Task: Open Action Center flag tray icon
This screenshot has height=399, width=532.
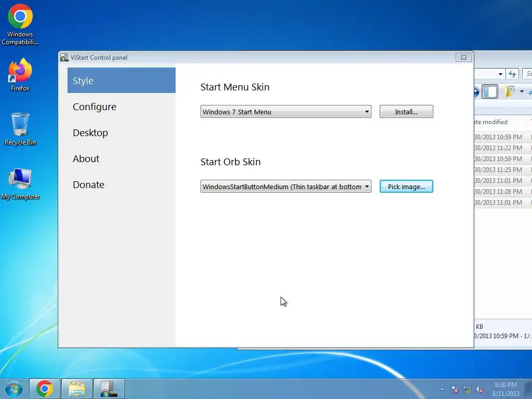Action: [454, 389]
